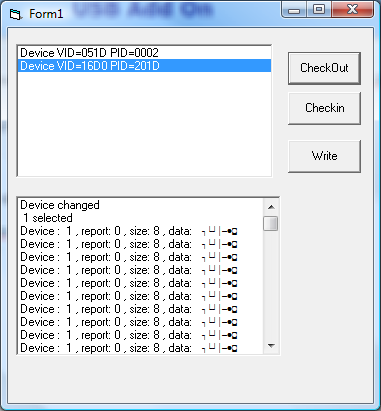
Task: Click the Write button
Action: [x=324, y=156]
